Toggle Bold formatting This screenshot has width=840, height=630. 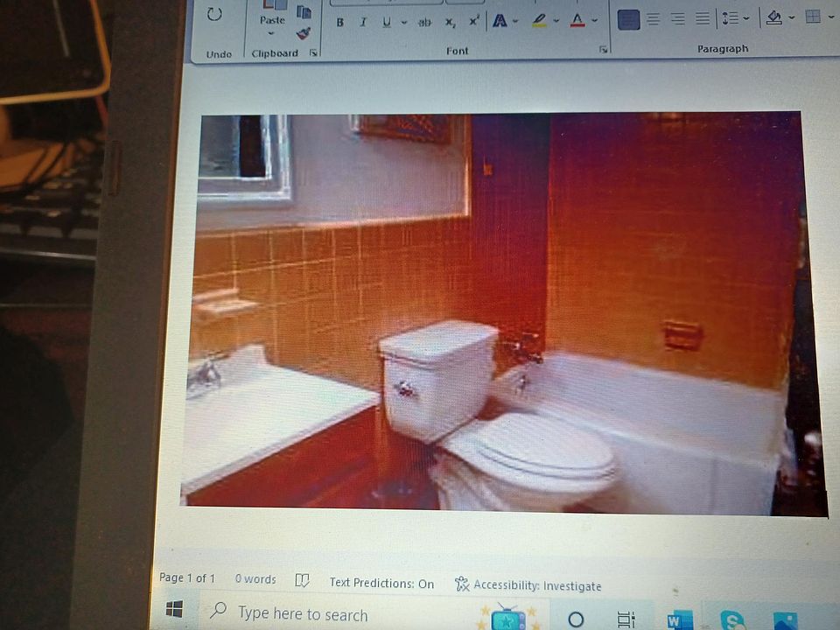(340, 23)
